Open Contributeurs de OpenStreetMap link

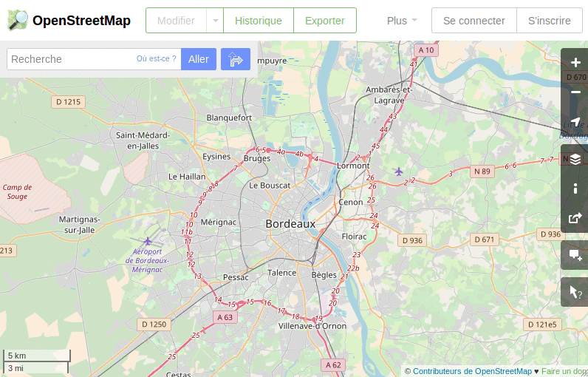coord(472,371)
